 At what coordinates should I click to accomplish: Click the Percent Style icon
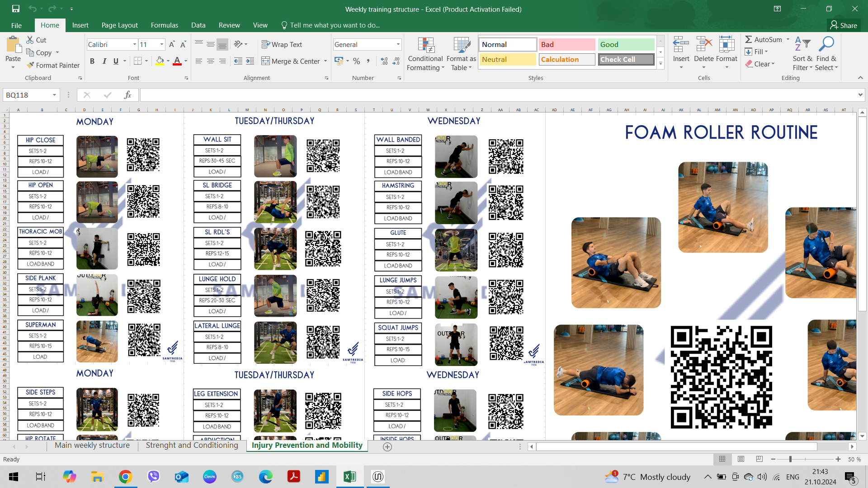click(x=357, y=61)
